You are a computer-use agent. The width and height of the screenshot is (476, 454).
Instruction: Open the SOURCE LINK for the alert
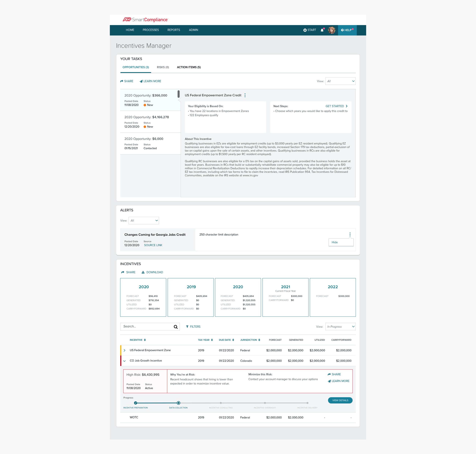pyautogui.click(x=153, y=245)
